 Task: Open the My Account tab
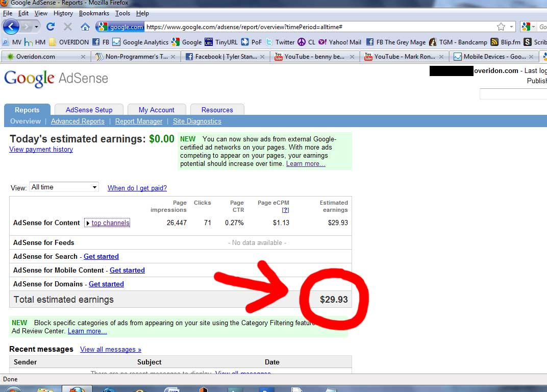pos(157,110)
